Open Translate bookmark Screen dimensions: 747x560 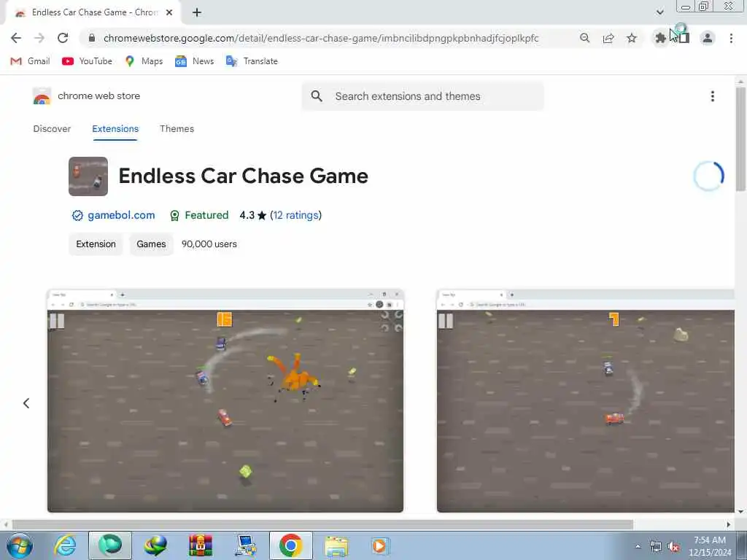(252, 61)
